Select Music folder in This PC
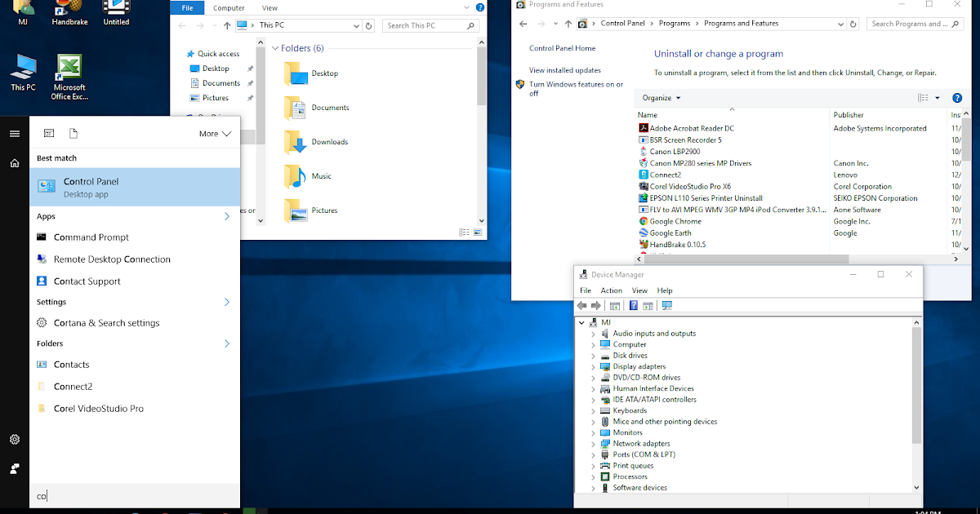This screenshot has height=514, width=980. coord(309,176)
